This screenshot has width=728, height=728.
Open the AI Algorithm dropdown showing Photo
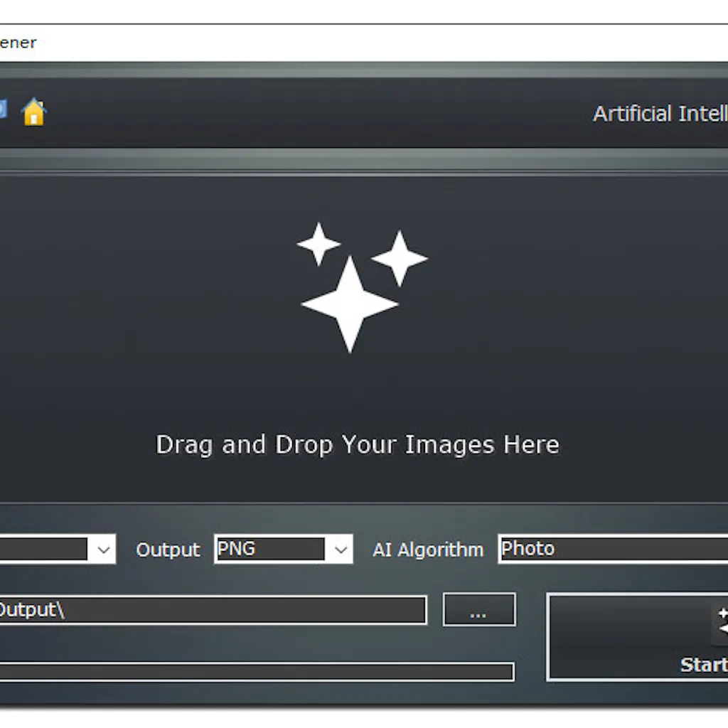point(613,548)
